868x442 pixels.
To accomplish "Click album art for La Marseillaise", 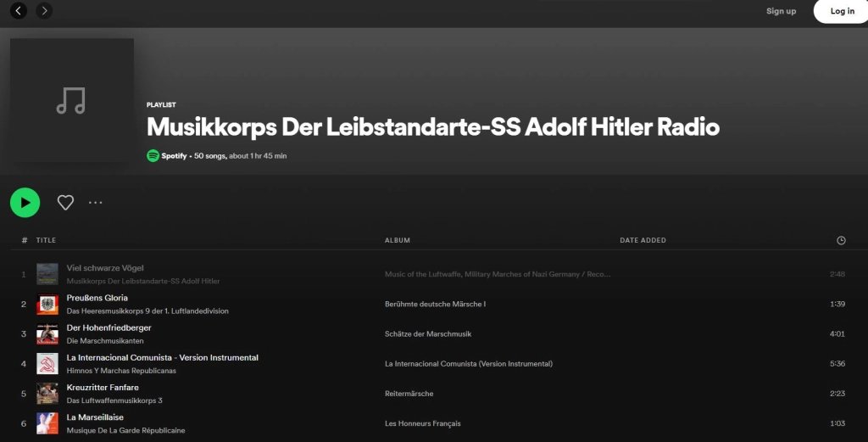I will [47, 423].
